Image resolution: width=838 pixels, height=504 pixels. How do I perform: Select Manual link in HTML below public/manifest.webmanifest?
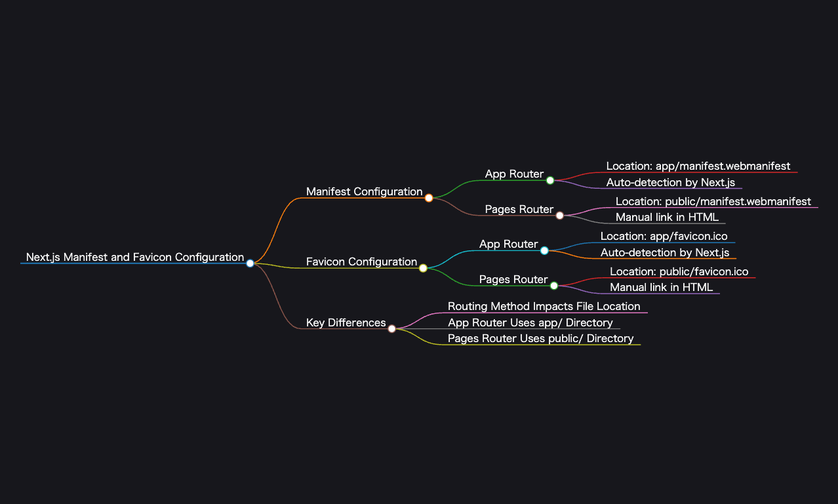667,217
